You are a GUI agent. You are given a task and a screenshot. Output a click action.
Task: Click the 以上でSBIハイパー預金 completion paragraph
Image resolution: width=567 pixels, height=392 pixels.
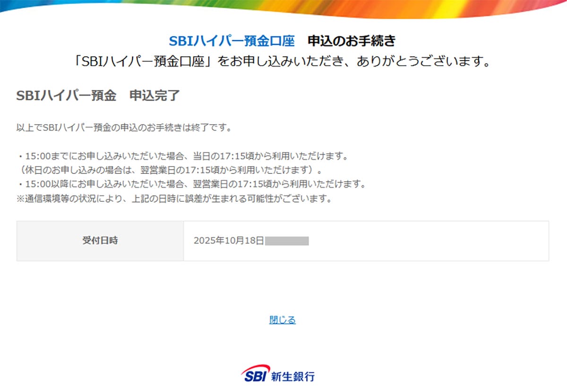tap(123, 128)
